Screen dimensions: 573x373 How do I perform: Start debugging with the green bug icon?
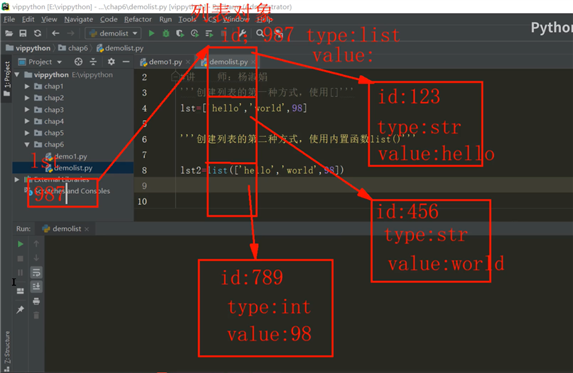[x=166, y=34]
